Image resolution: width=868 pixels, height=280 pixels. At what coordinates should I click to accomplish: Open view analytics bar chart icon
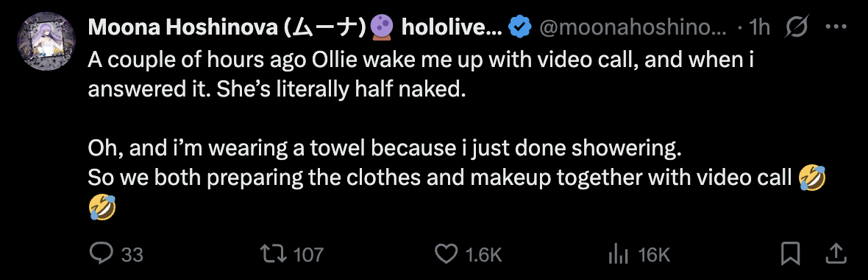pos(617,255)
